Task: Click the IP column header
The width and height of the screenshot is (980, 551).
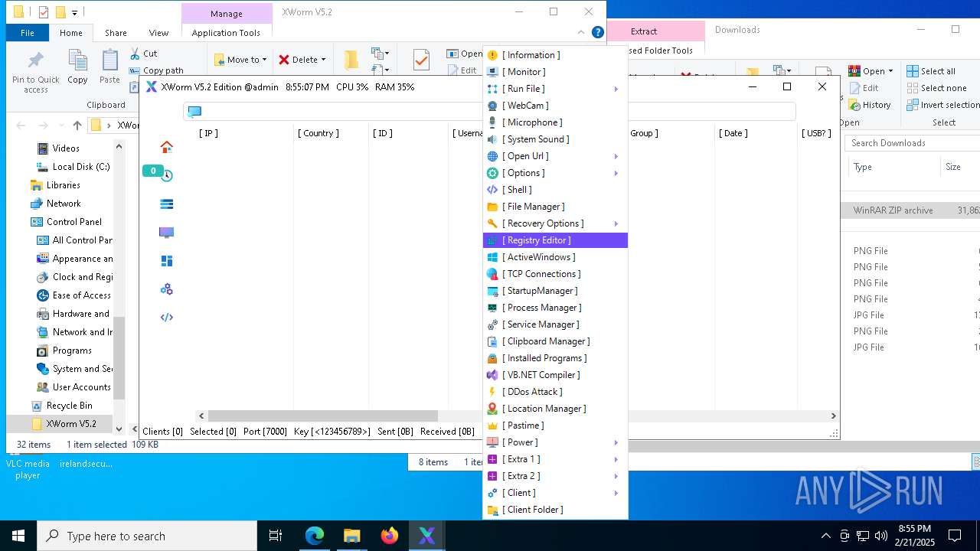Action: click(x=208, y=133)
